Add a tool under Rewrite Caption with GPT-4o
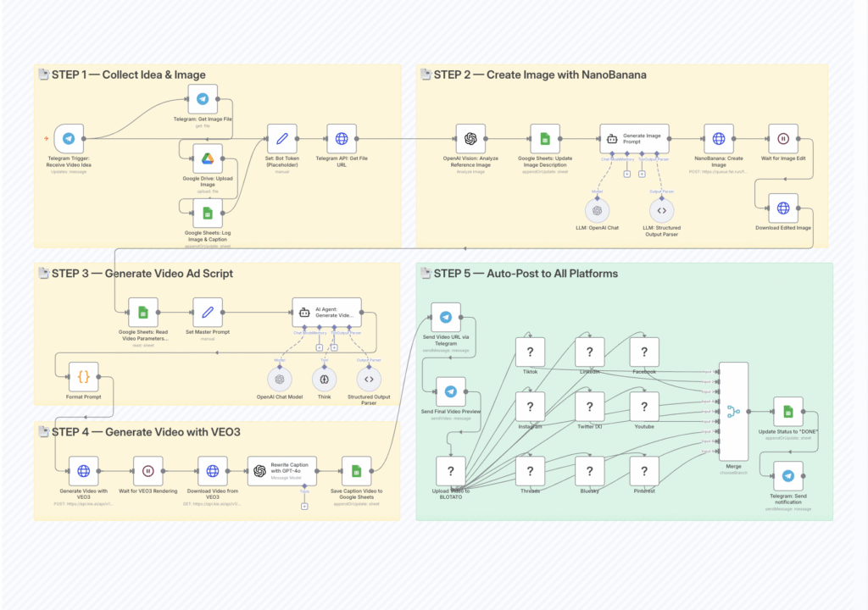This screenshot has width=868, height=610. [x=303, y=506]
